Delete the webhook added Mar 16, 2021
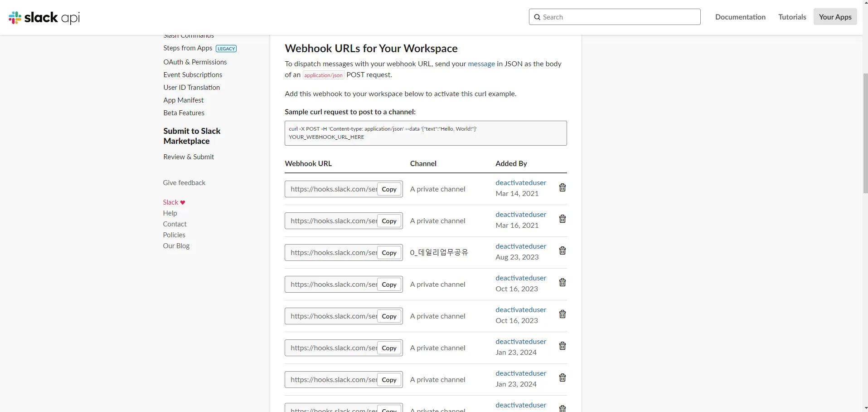The width and height of the screenshot is (868, 412). coord(562,219)
